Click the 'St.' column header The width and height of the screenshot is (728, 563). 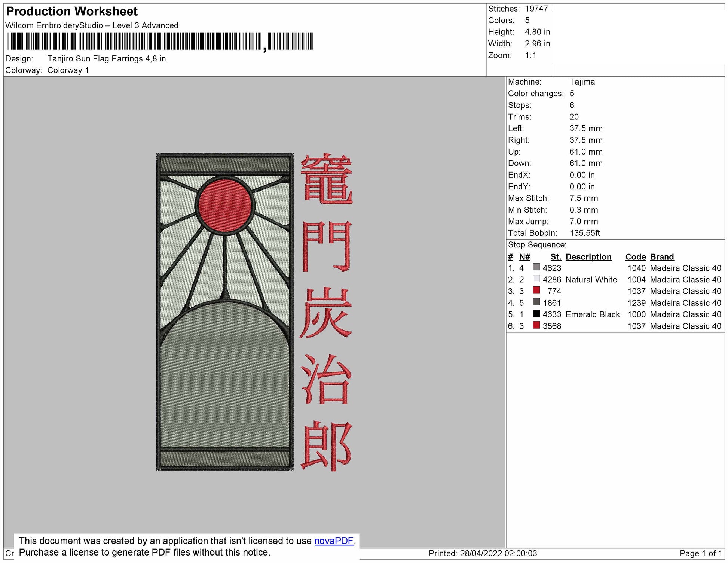coord(556,257)
